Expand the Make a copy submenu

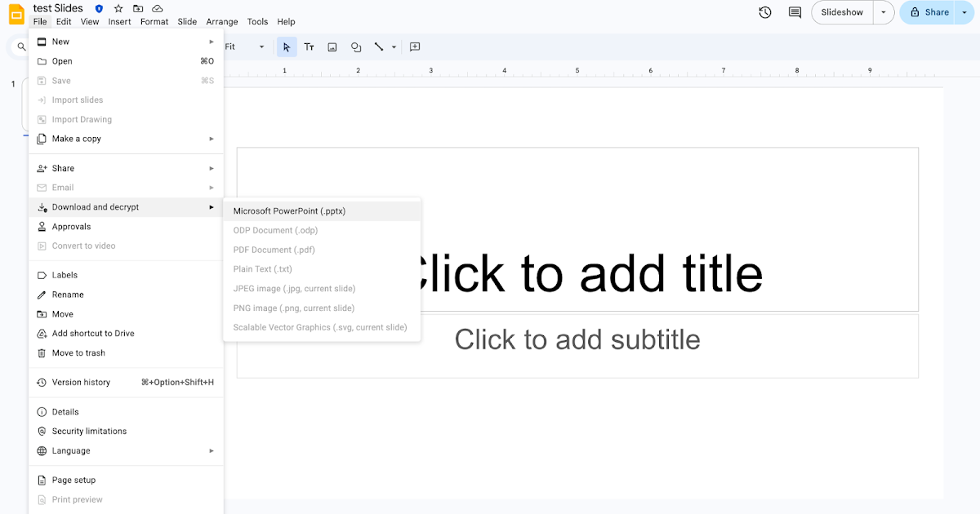point(122,139)
